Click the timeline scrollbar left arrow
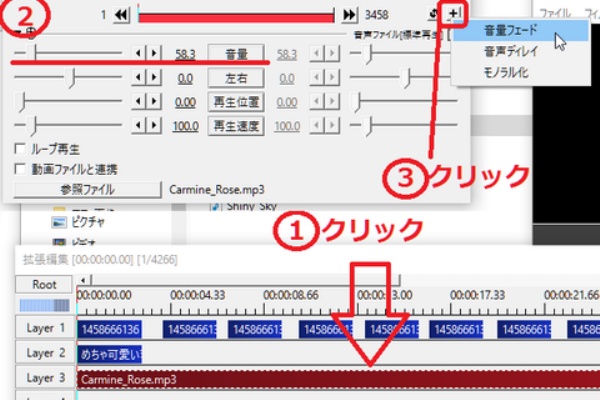 pyautogui.click(x=83, y=280)
